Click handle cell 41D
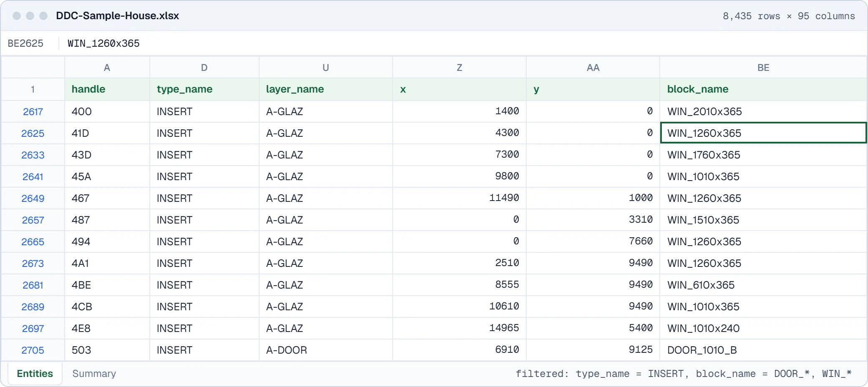This screenshot has width=868, height=387. point(107,133)
